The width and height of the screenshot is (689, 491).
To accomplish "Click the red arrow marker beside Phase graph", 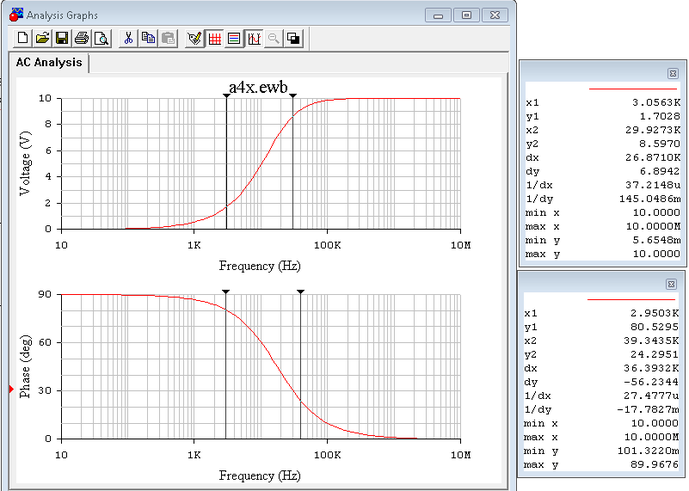I will (x=11, y=389).
